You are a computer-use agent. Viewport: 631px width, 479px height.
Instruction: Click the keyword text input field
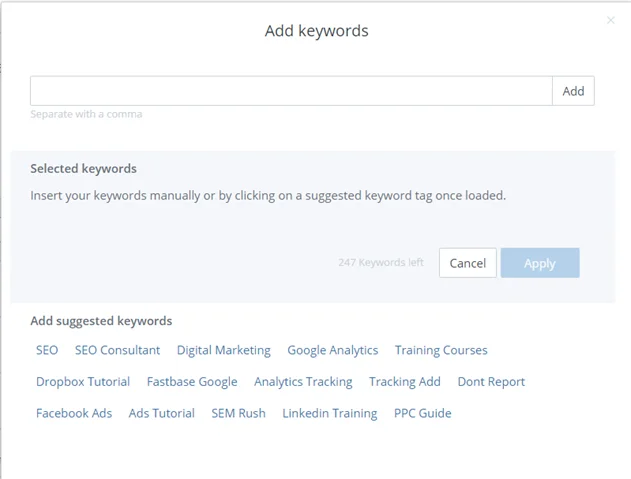coord(291,91)
